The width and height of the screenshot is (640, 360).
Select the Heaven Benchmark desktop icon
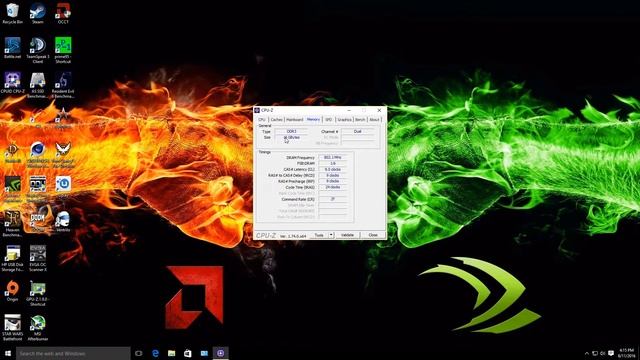point(12,224)
